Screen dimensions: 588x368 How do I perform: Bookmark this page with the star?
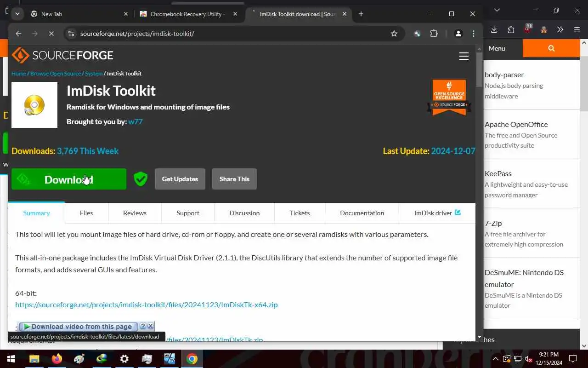click(394, 34)
